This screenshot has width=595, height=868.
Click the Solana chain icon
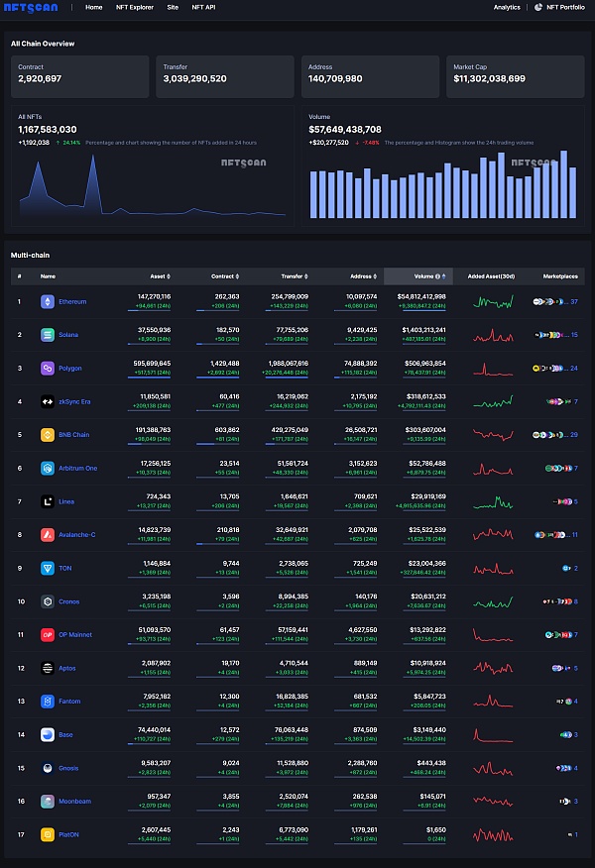point(47,335)
